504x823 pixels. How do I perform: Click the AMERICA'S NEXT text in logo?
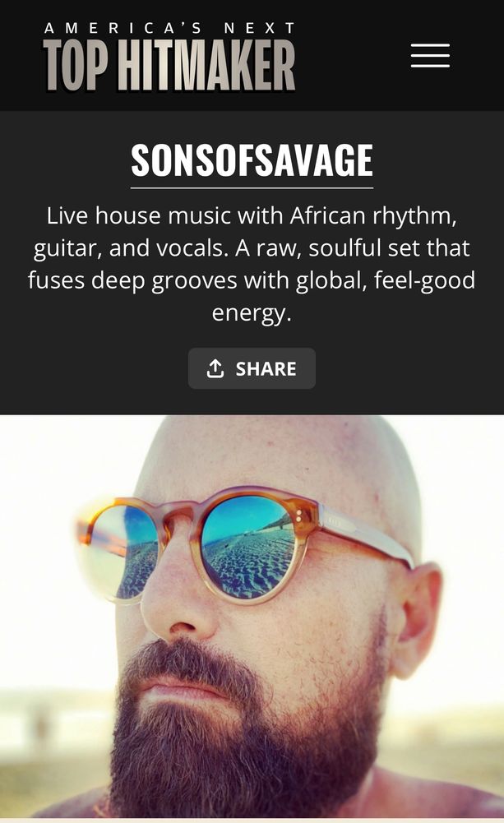click(x=169, y=28)
